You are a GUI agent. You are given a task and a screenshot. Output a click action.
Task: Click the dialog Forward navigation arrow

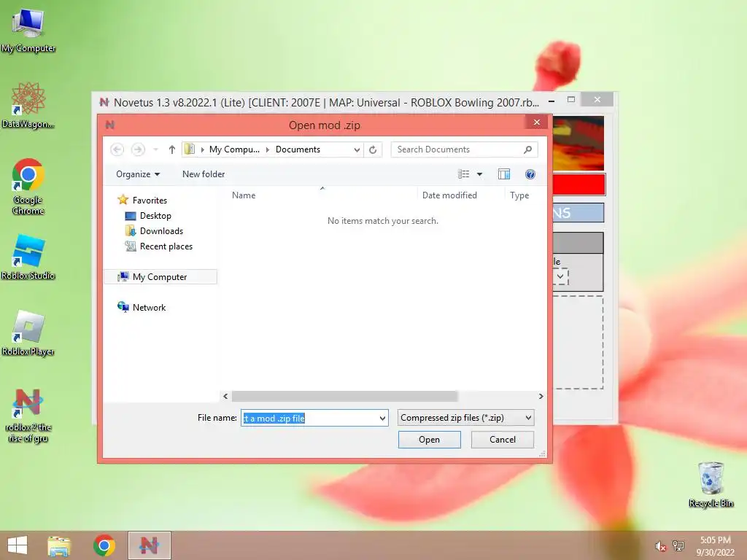[x=138, y=149]
